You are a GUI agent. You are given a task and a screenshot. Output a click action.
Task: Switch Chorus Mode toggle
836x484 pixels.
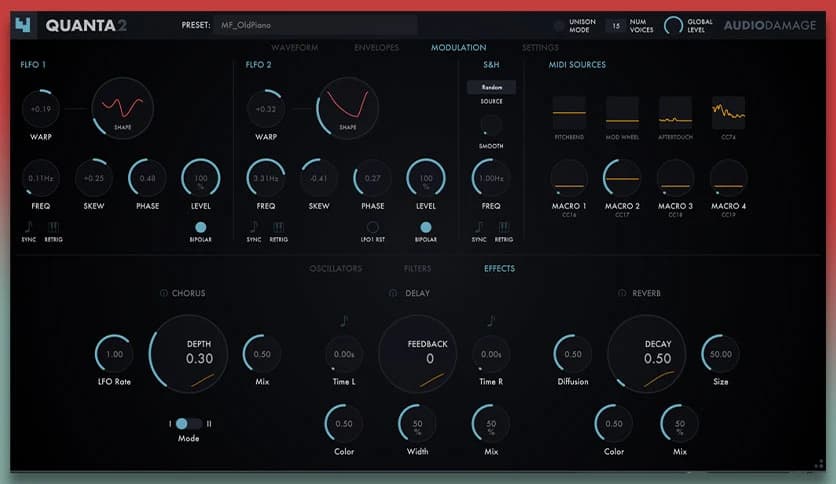189,424
